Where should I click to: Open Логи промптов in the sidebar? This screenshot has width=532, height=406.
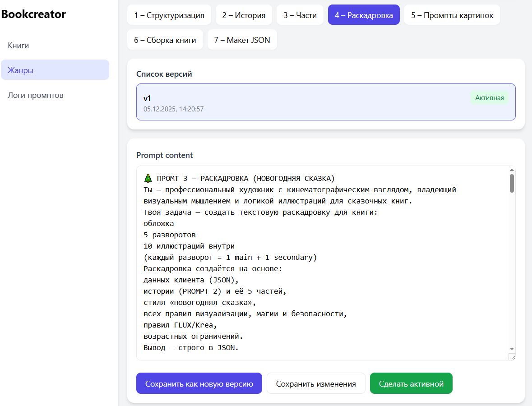tap(36, 95)
